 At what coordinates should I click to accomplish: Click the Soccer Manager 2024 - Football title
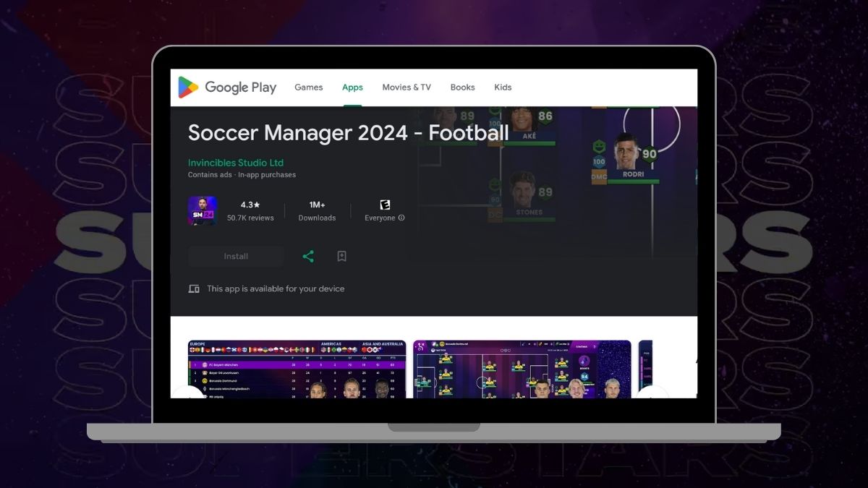349,133
